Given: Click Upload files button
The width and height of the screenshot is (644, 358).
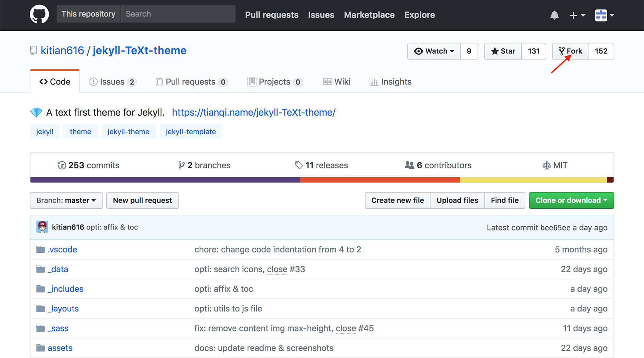Looking at the screenshot, I should (457, 200).
